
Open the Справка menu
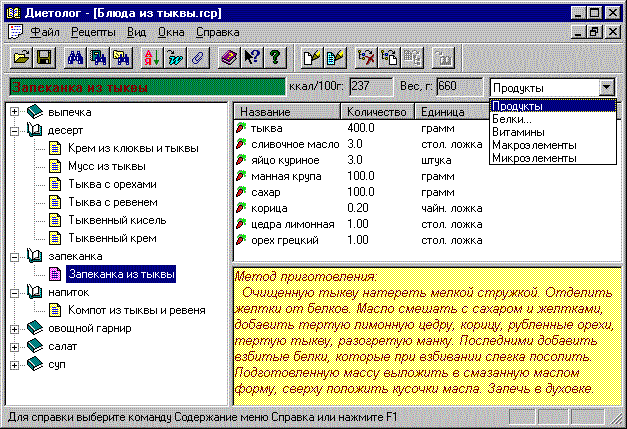click(218, 32)
